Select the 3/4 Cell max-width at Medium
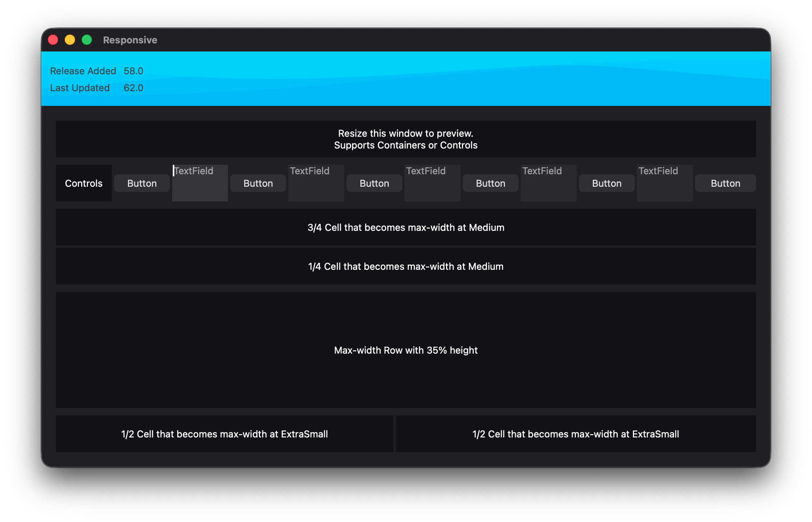 [406, 227]
